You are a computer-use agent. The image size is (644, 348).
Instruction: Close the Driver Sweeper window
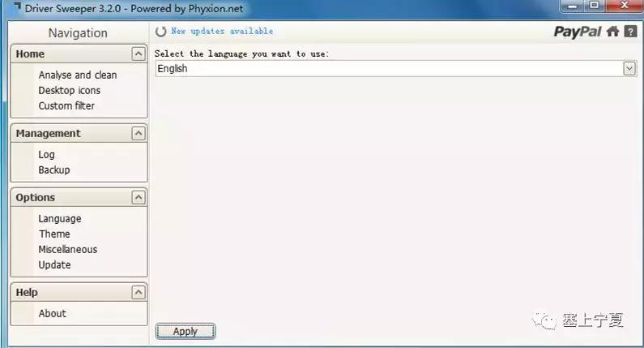(625, 6)
